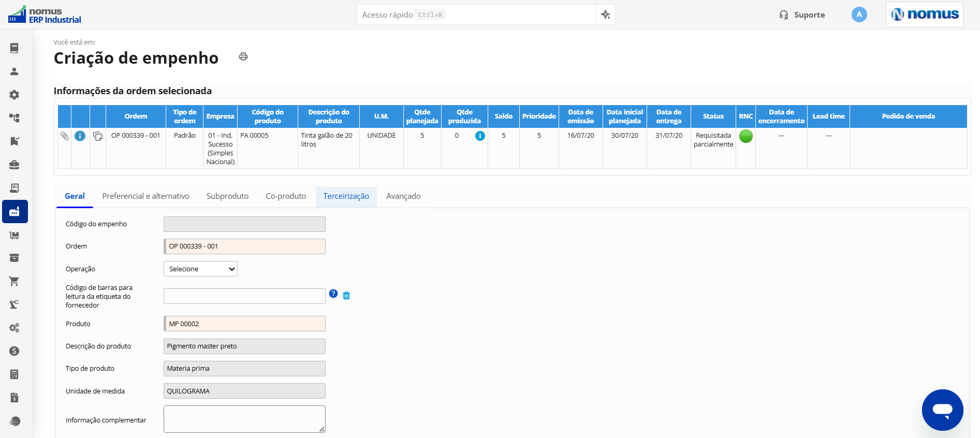Switch to Preferencial e alternativo tab

tap(145, 196)
